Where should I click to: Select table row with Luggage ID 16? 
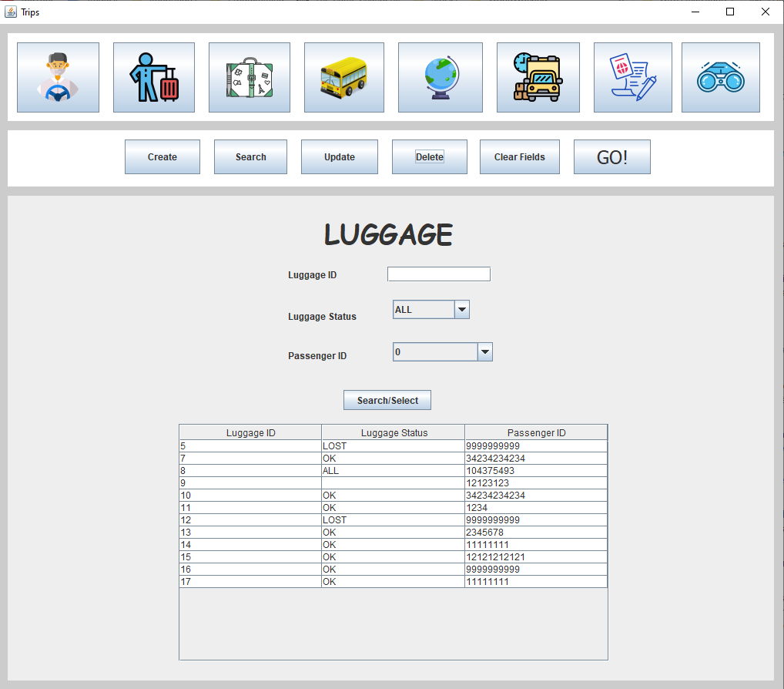394,570
